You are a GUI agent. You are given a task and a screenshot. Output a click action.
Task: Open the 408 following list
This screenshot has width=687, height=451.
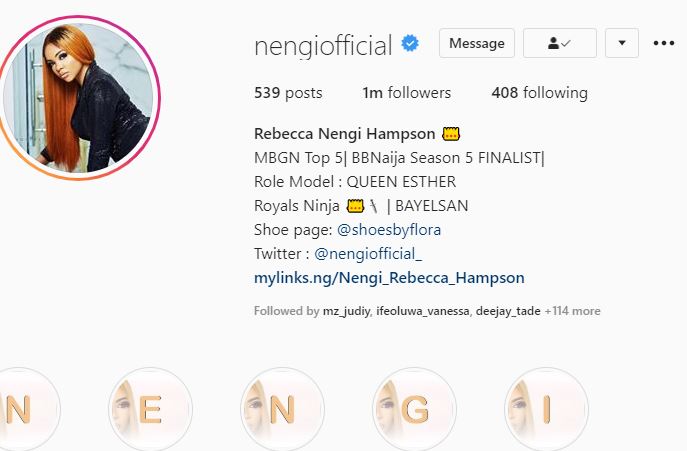[x=539, y=93]
